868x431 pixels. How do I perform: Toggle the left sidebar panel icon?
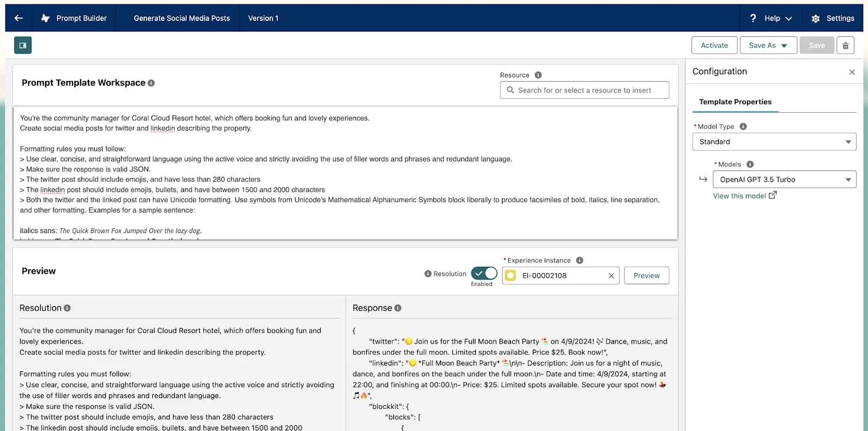click(x=23, y=46)
